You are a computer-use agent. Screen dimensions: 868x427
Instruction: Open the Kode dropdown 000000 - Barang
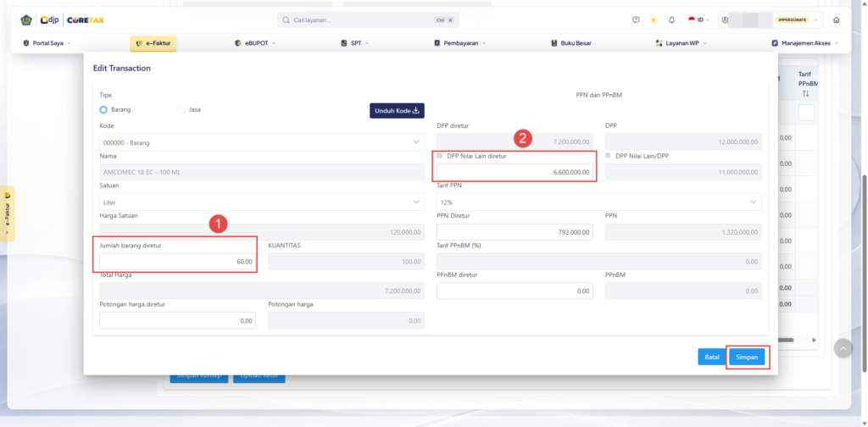262,142
